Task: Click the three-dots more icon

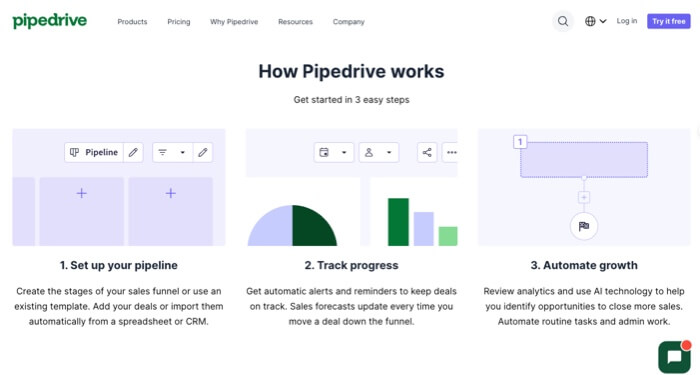Action: pyautogui.click(x=451, y=152)
